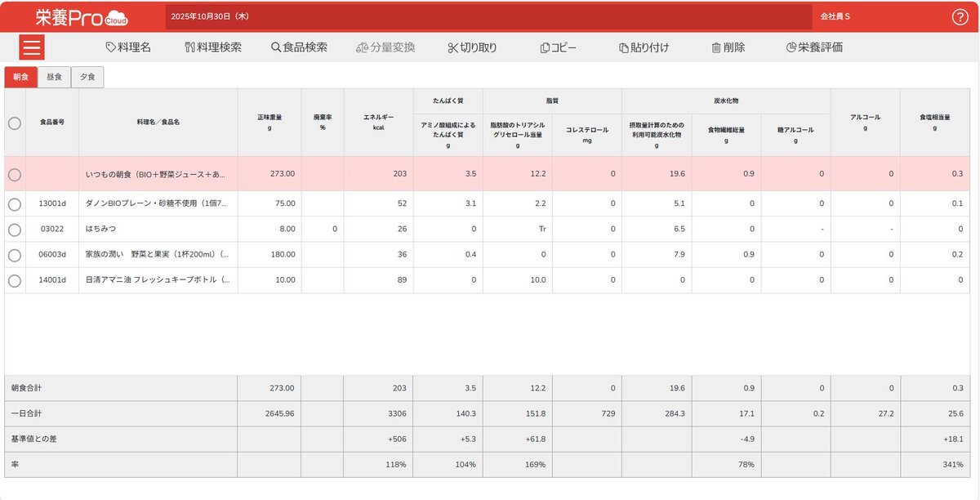Viewport: 980px width, 500px height.
Task: Select the 日清アマニ油 row radio button
Action: pos(15,280)
